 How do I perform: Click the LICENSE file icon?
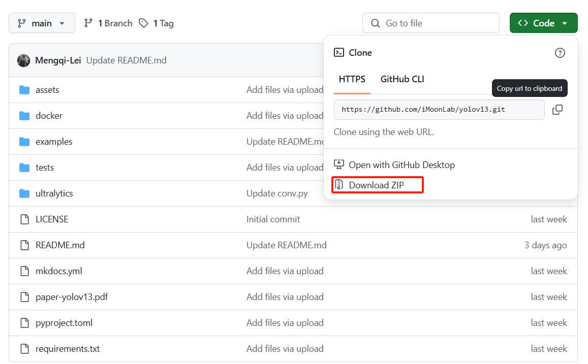click(25, 219)
